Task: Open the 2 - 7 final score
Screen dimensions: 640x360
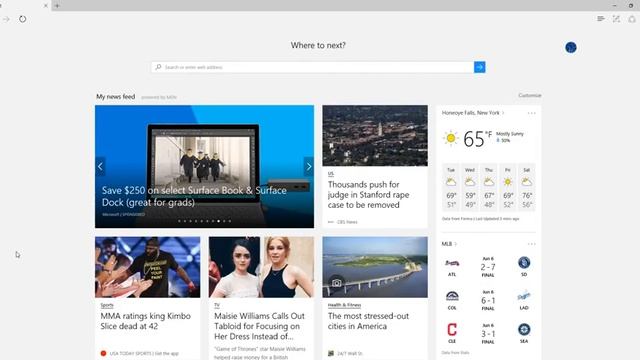Action: point(488,267)
